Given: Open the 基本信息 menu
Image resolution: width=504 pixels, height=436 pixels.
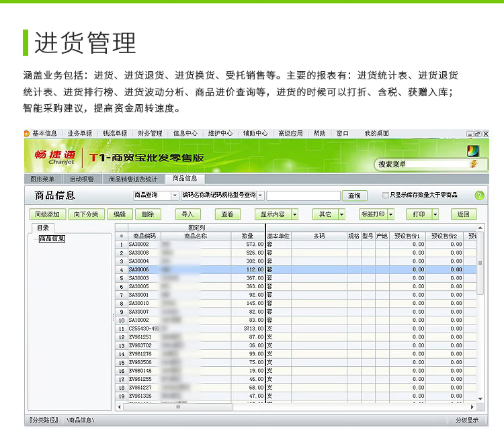Looking at the screenshot, I should [44, 133].
